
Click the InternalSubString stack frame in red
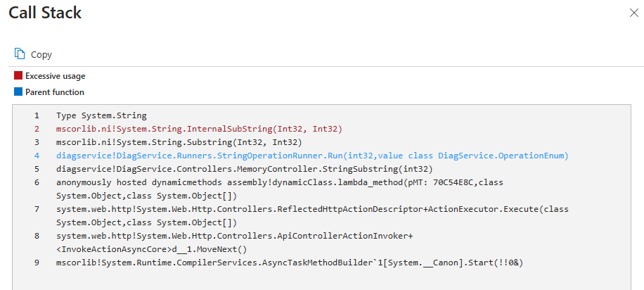coord(198,129)
